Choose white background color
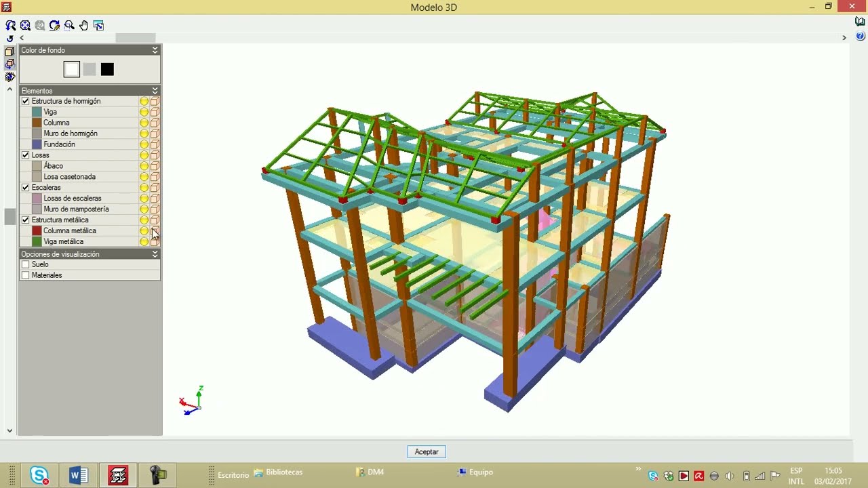Screen dimensions: 868x488 tap(72, 69)
